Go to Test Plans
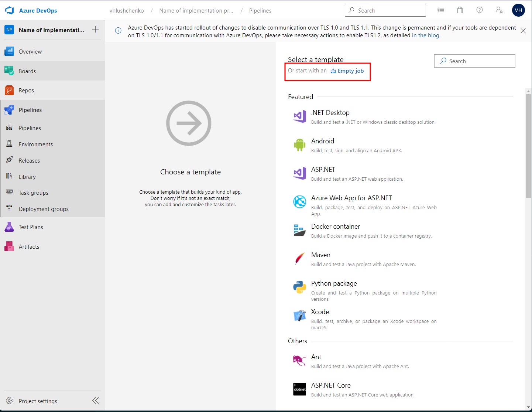Image resolution: width=532 pixels, height=412 pixels. tap(31, 227)
